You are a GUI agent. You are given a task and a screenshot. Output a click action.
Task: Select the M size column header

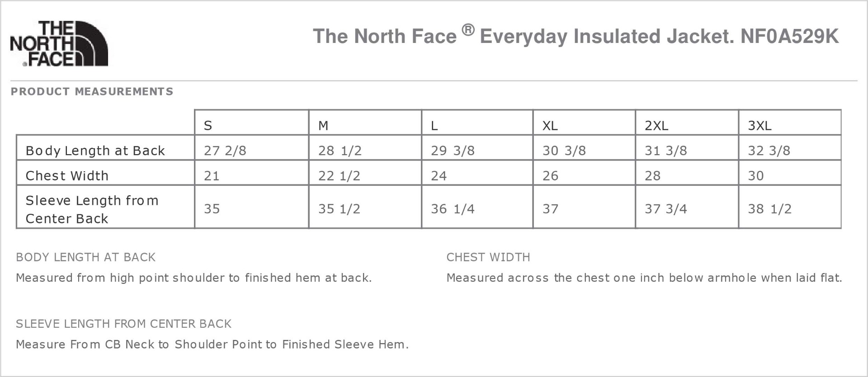tap(323, 125)
